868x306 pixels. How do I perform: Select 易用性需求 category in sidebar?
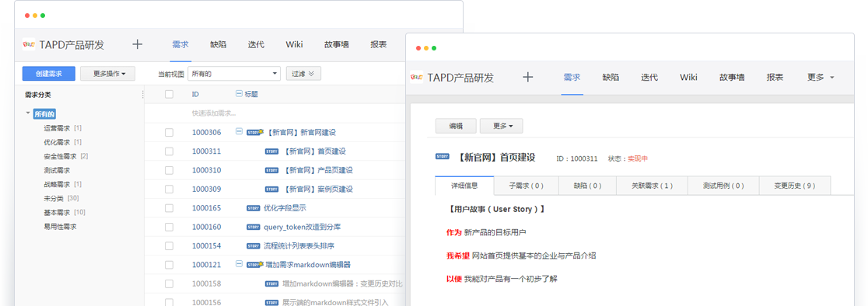pyautogui.click(x=60, y=227)
